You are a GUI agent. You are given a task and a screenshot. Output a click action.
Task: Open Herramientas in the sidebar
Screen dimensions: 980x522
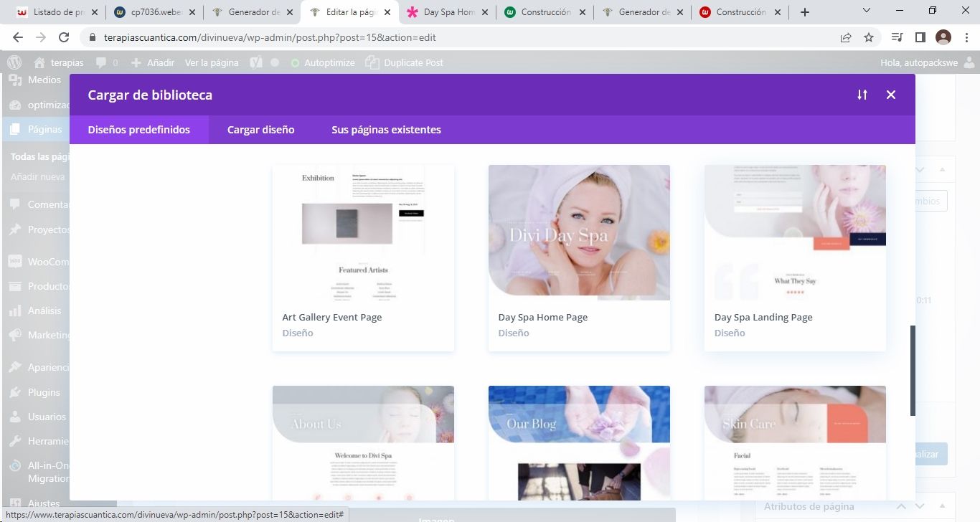coord(38,441)
